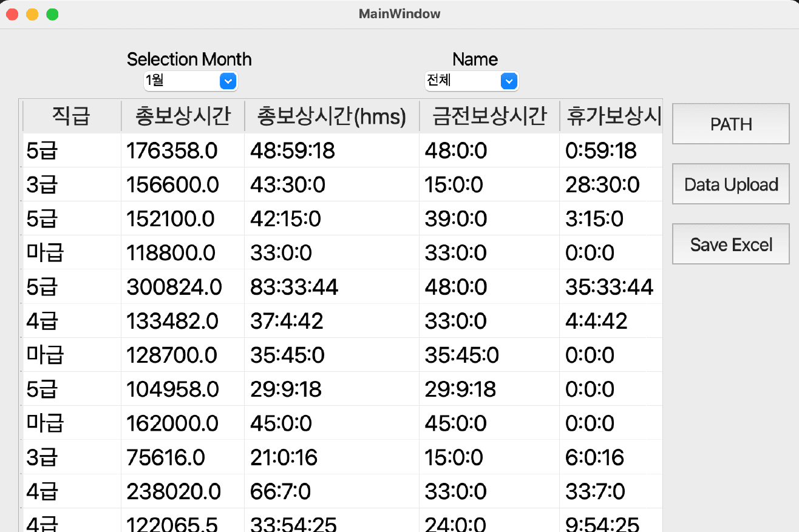Click the 133482.0 cell
The image size is (799, 532).
pos(183,320)
